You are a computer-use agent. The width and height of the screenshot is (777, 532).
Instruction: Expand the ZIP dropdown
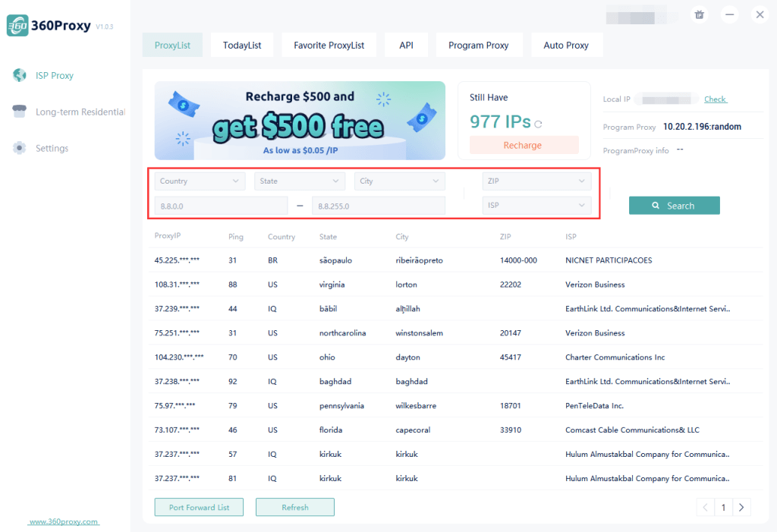536,181
